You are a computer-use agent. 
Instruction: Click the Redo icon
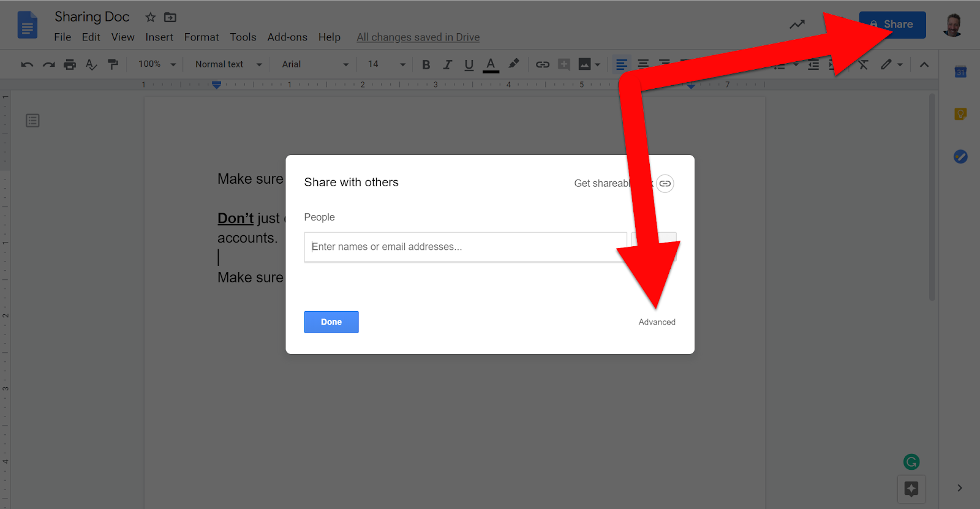coord(49,64)
